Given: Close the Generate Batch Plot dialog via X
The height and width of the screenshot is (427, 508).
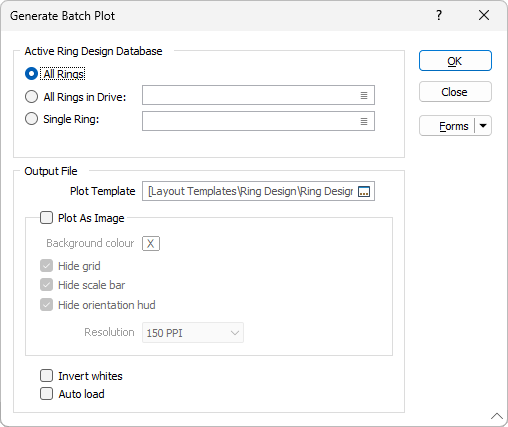Looking at the screenshot, I should point(484,15).
